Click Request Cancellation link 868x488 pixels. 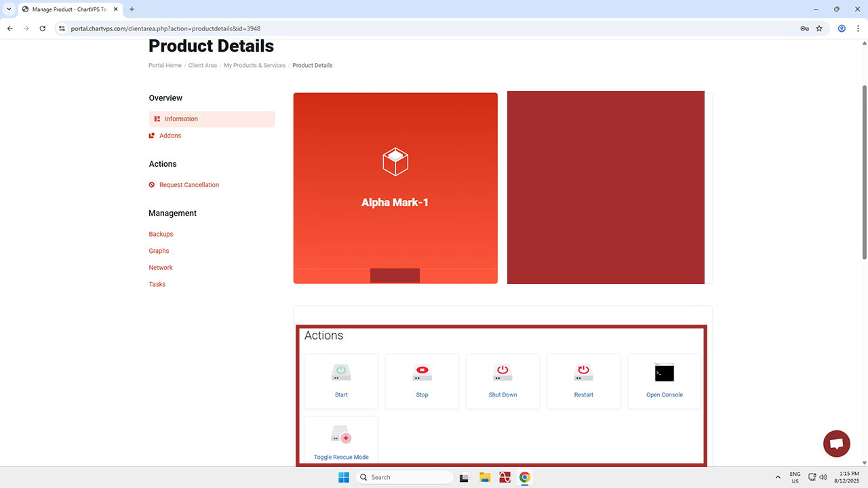(189, 185)
